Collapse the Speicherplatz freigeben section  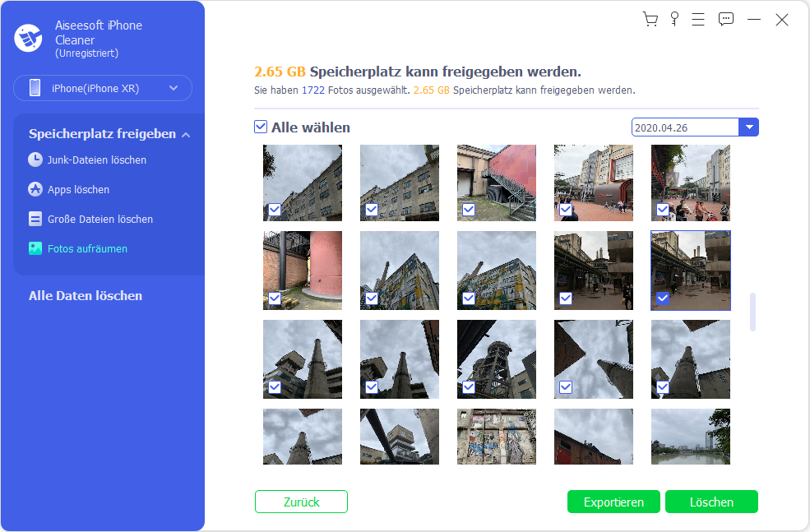click(186, 134)
